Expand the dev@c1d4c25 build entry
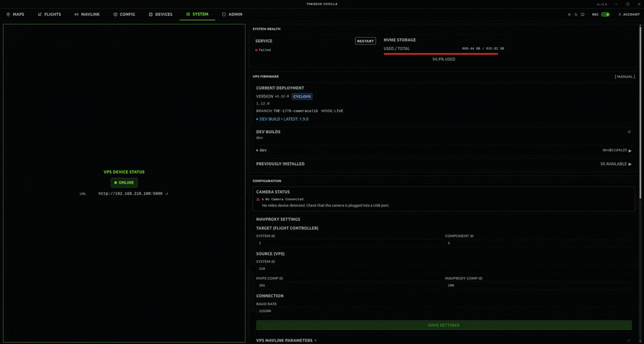The width and height of the screenshot is (644, 344). point(630,151)
